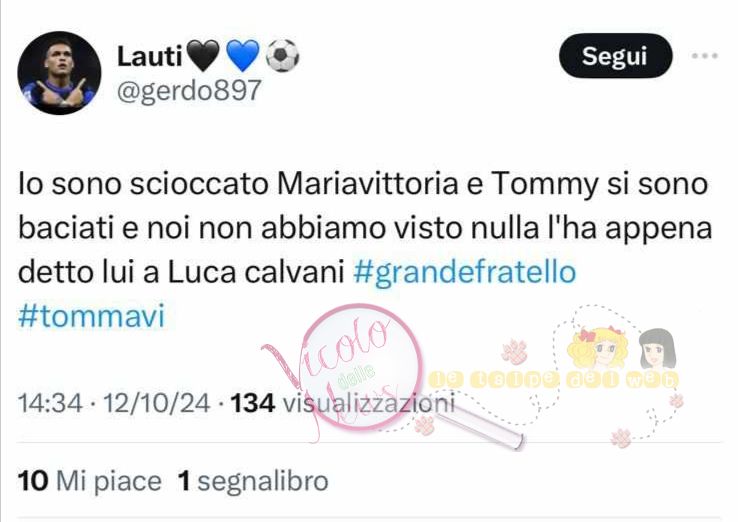Click the 14:34 tweet timestamp

click(50, 403)
